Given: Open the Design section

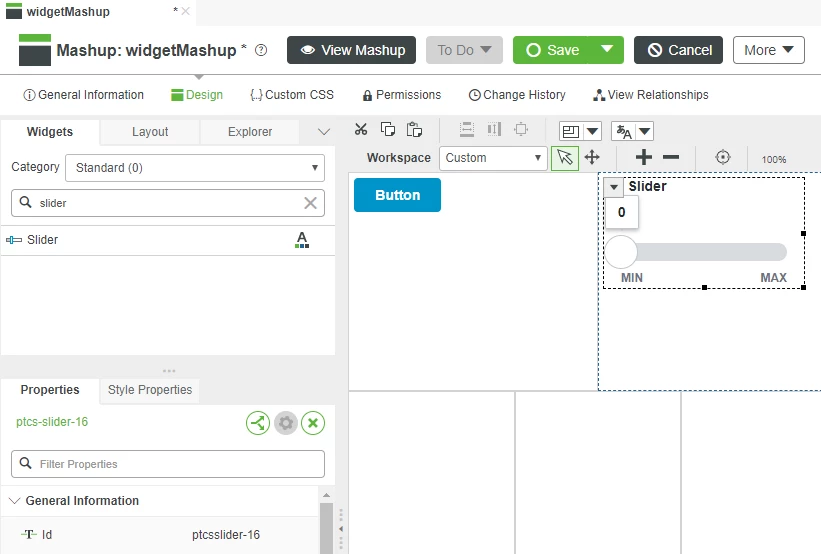Looking at the screenshot, I should [197, 95].
